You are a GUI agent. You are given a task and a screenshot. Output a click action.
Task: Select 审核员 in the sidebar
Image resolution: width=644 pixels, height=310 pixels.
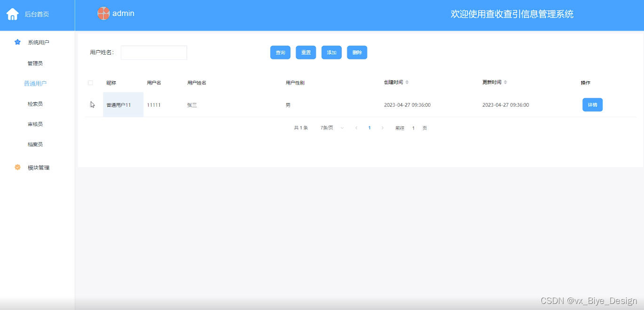click(35, 124)
